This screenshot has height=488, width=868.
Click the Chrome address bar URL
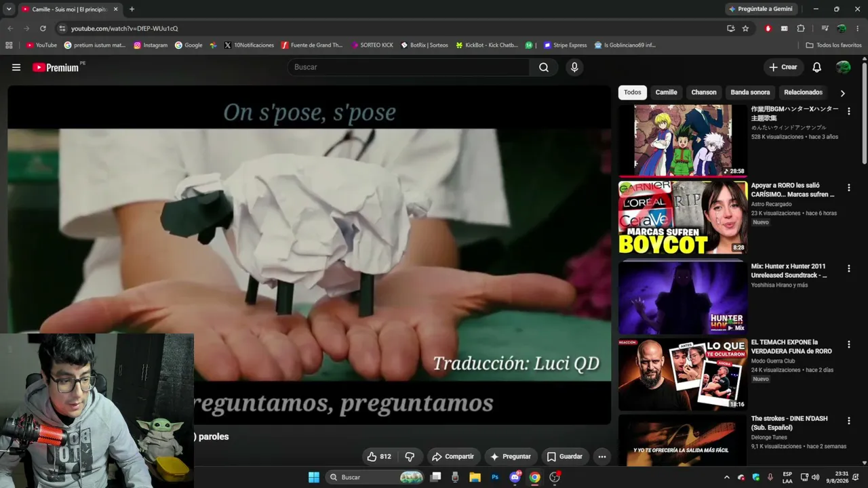click(x=125, y=28)
